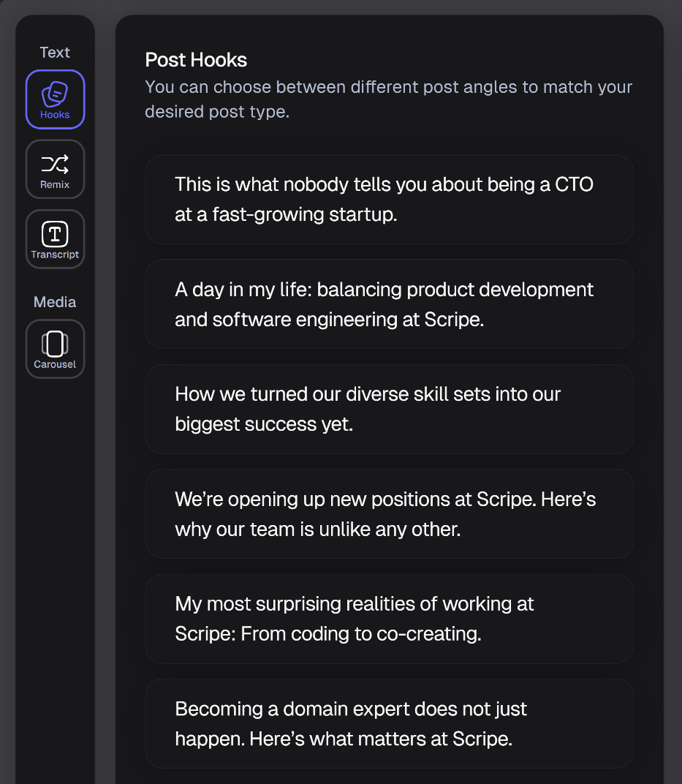Choose the 'opening up new positions' hook
Image resolution: width=682 pixels, height=784 pixels.
[390, 513]
